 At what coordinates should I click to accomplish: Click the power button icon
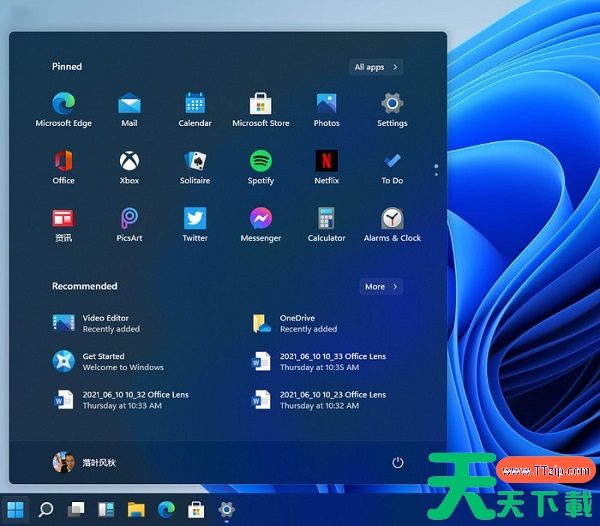398,462
